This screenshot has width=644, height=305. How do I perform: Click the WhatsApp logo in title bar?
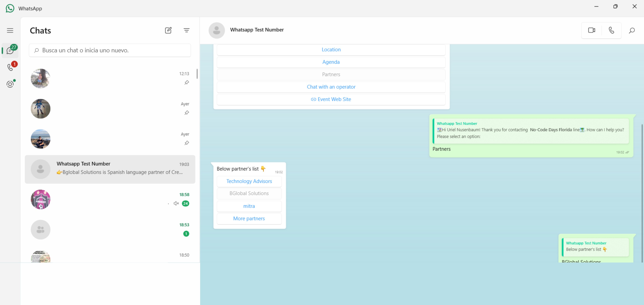tap(10, 8)
